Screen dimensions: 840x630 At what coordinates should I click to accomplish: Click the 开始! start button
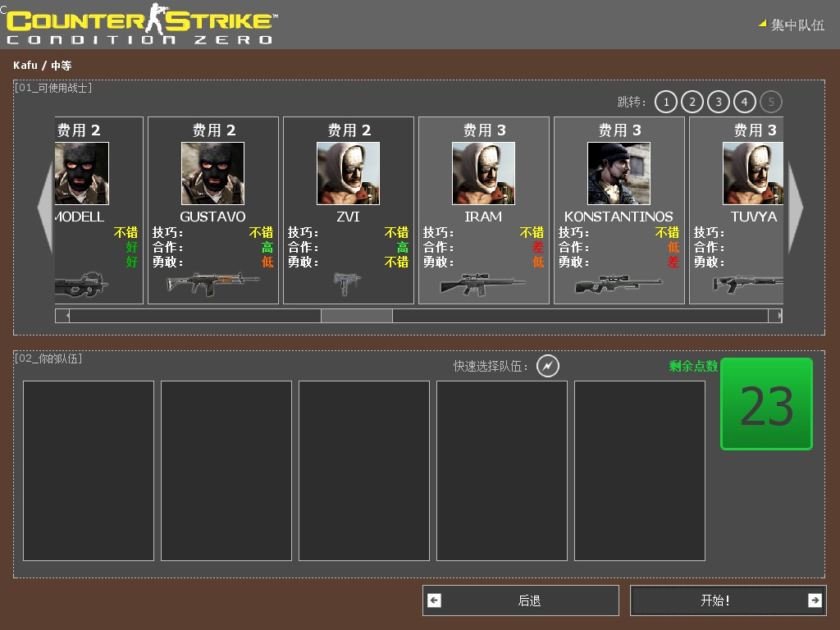point(728,600)
